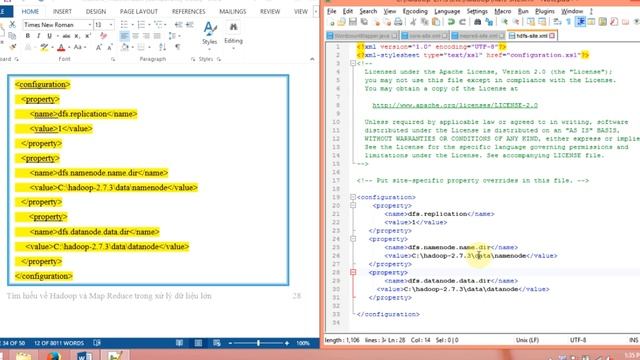Click the Redo arrow in Notepad++ toolbar
This screenshot has width=640, height=360.
462,22
